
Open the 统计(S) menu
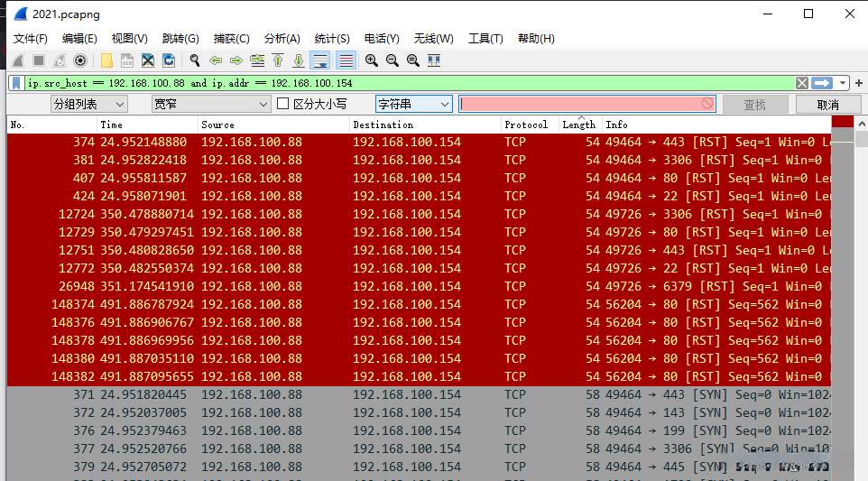pos(332,38)
